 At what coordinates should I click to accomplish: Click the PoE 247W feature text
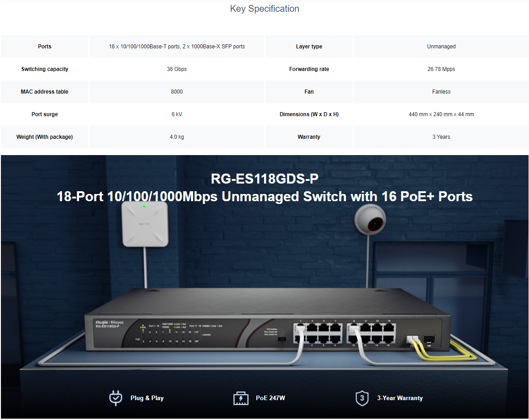point(270,398)
